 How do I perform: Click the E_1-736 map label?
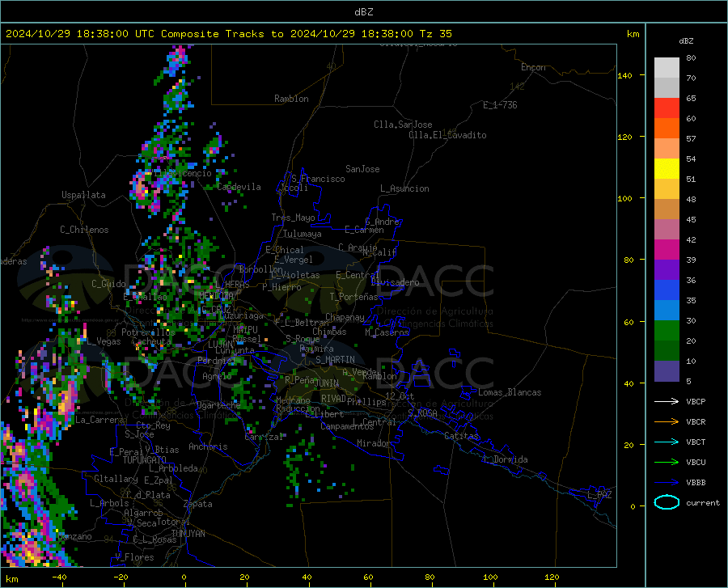click(500, 105)
